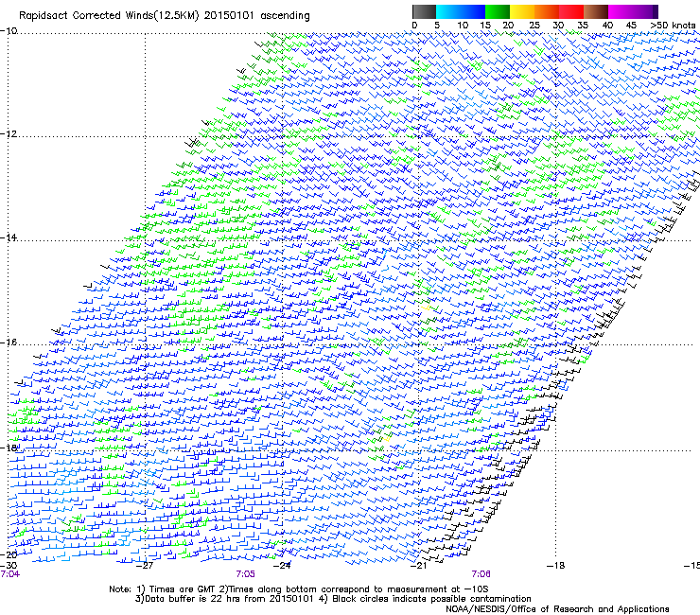
Task: Click the '25' legend scale label
Action: 534,26
